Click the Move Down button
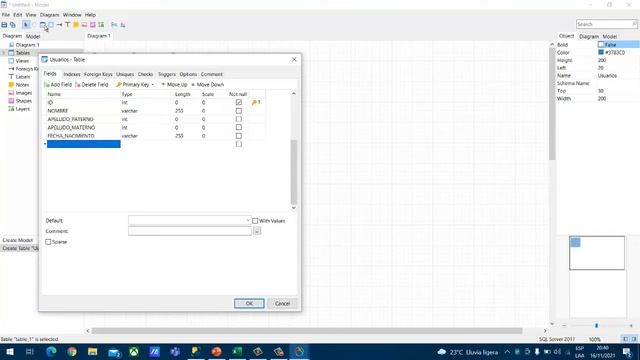 tap(208, 85)
